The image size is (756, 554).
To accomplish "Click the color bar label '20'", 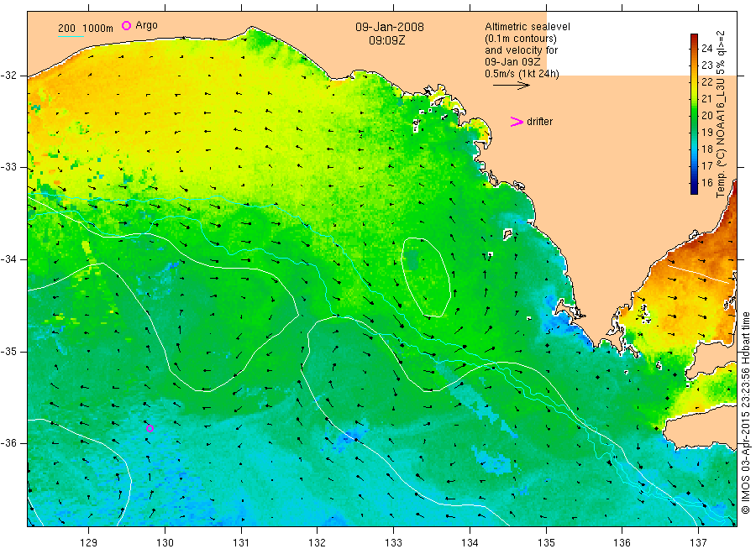I will point(706,116).
